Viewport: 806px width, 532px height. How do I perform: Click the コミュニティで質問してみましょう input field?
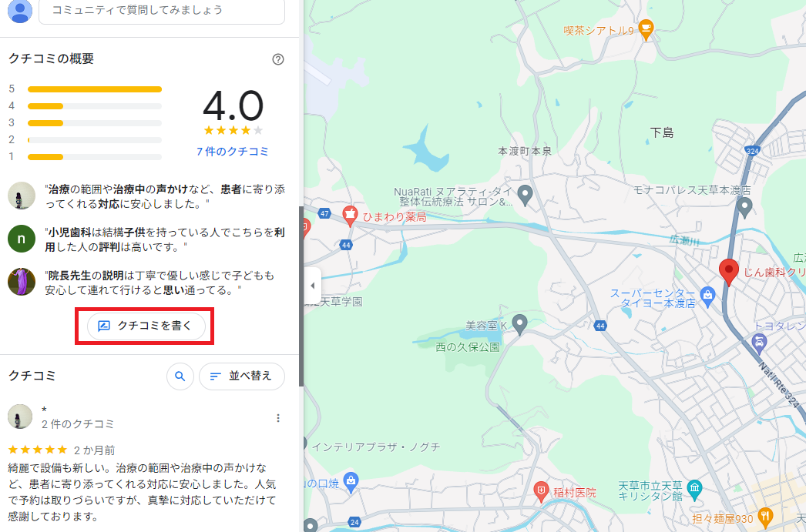161,12
